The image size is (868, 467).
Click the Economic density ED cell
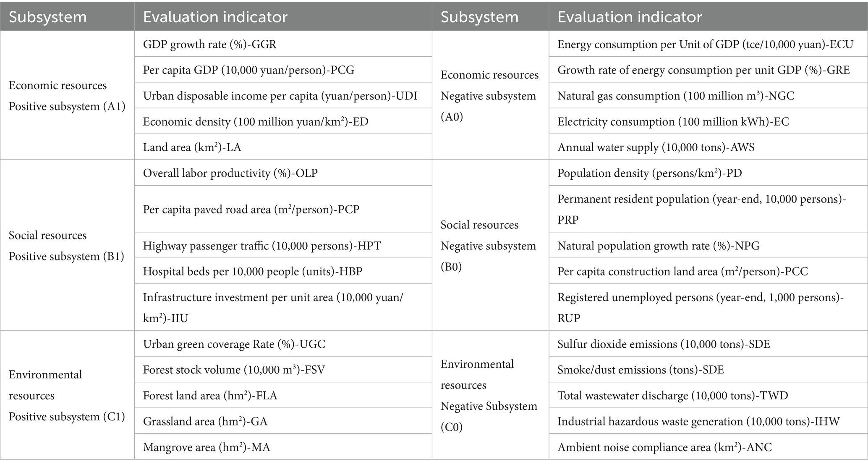click(283, 121)
